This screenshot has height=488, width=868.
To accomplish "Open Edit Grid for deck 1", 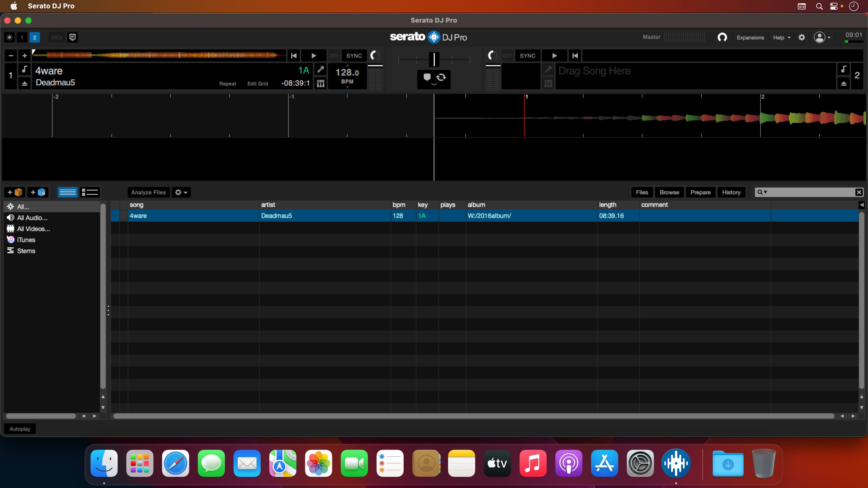I will coord(258,84).
